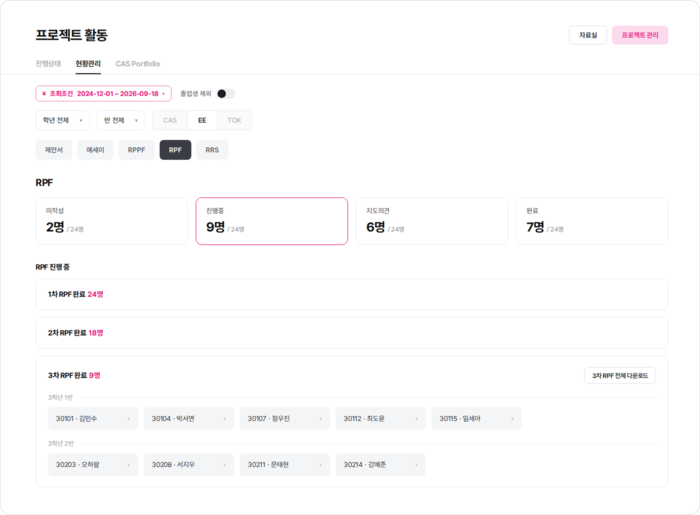Viewport: 700px width, 515px height.
Task: Click the 3학년 1반 group label
Action: click(x=60, y=397)
